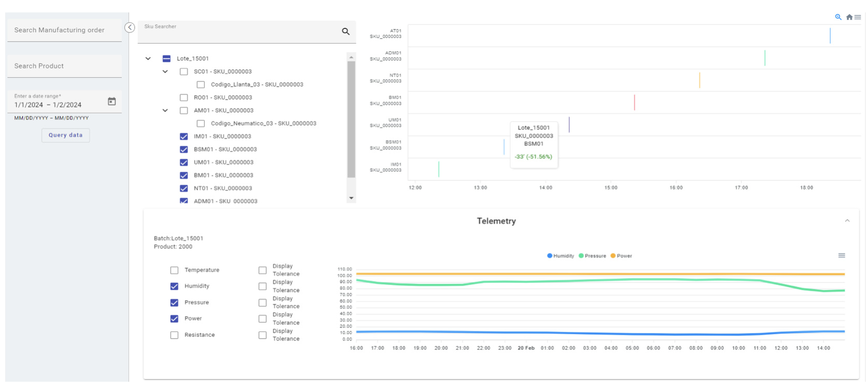Open the date range calendar picker
Screen dimensions: 868x389
(x=111, y=102)
